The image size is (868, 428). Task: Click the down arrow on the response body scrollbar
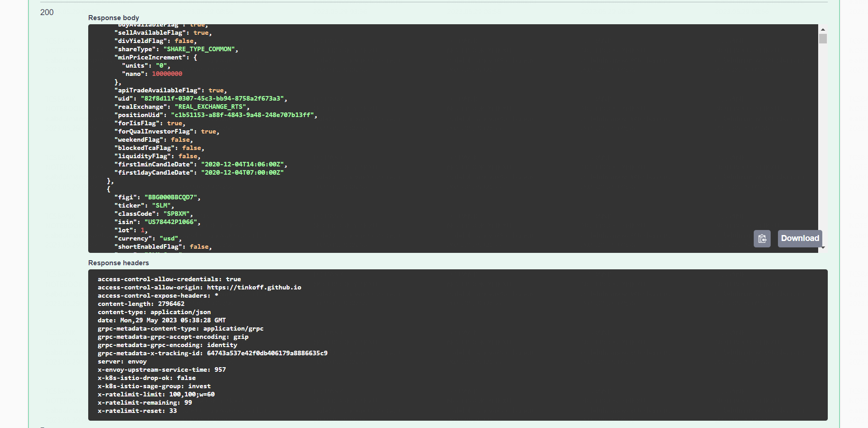point(824,247)
